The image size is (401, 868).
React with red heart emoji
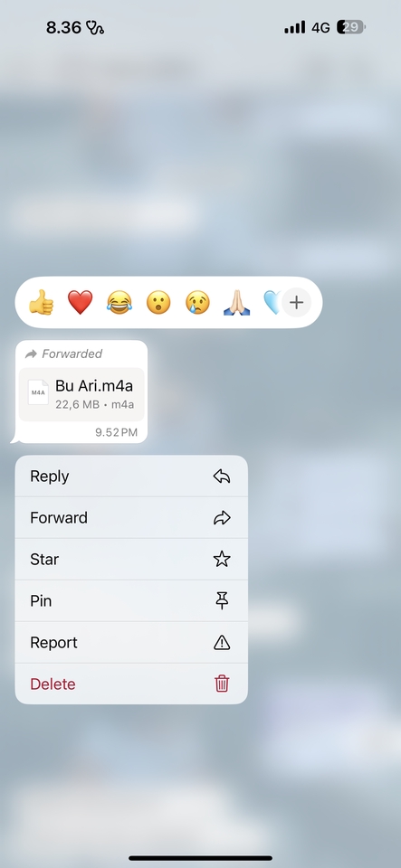[81, 303]
